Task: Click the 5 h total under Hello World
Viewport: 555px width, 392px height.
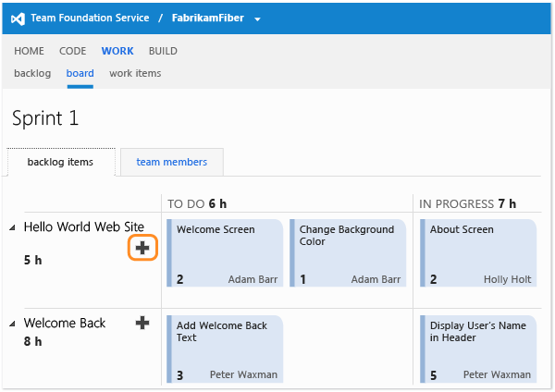Action: [33, 260]
